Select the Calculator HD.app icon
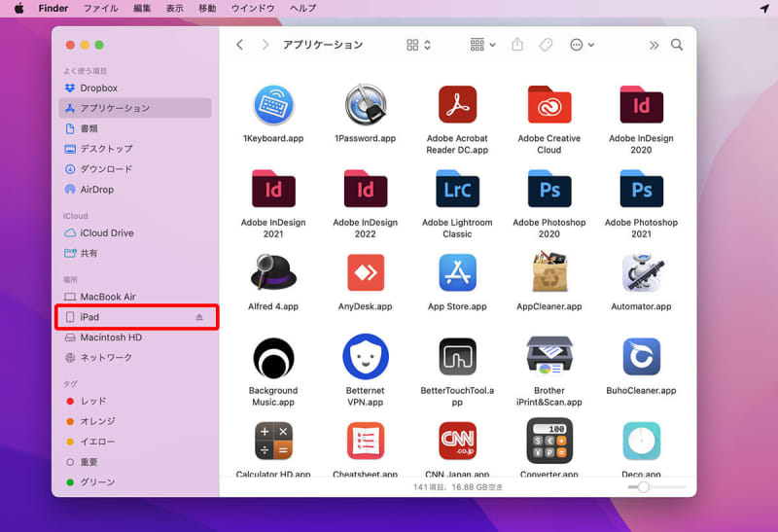 [273, 441]
